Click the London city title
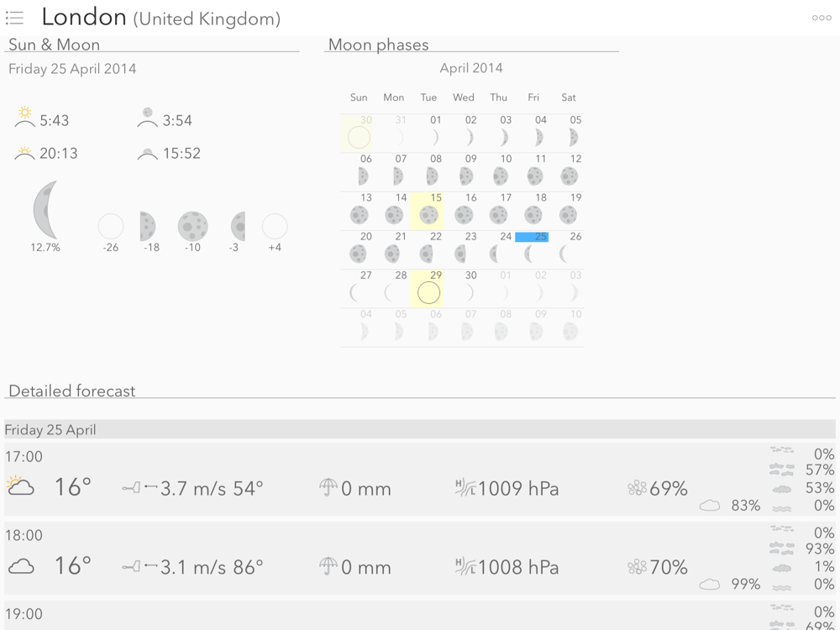Image resolution: width=840 pixels, height=630 pixels. [83, 17]
